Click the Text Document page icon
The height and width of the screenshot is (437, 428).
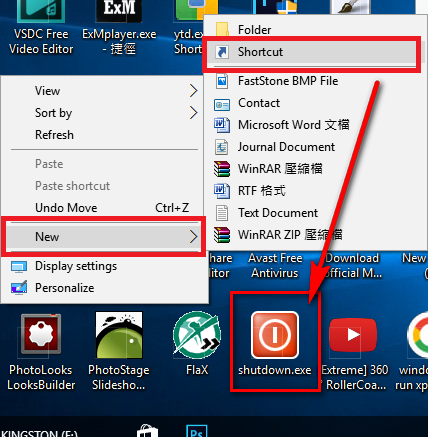222,213
